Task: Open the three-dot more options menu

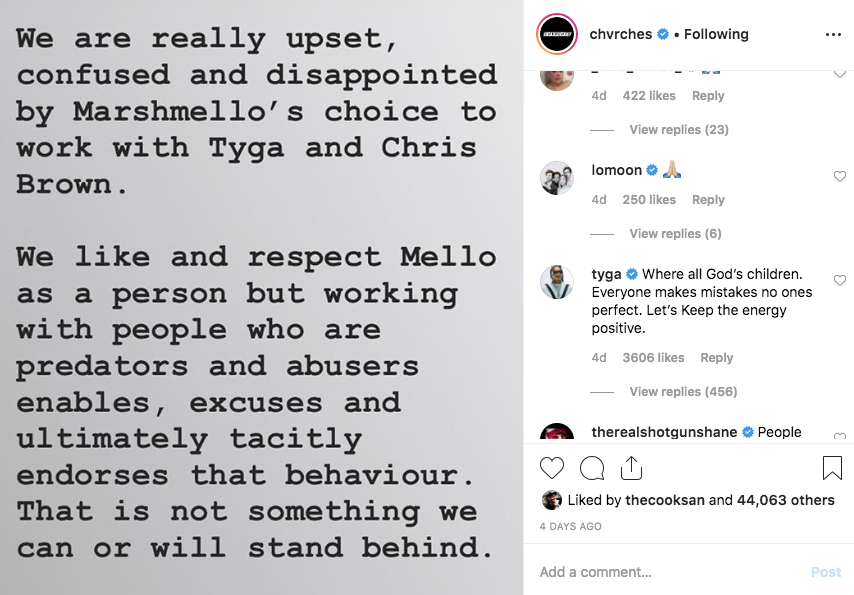Action: click(x=833, y=34)
